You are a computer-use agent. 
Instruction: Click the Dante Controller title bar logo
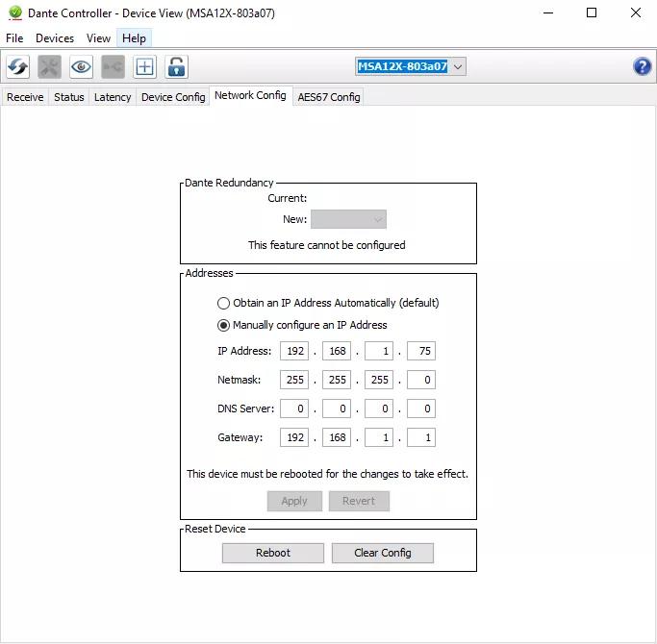15,12
